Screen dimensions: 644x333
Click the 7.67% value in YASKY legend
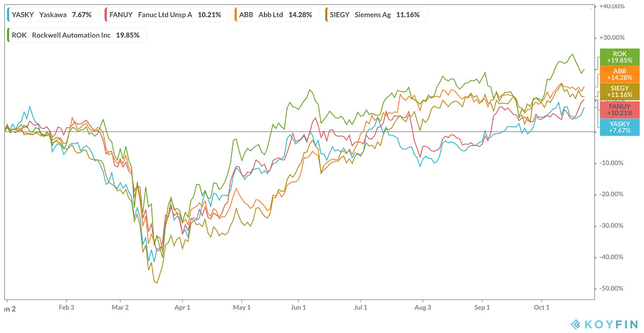(x=82, y=14)
